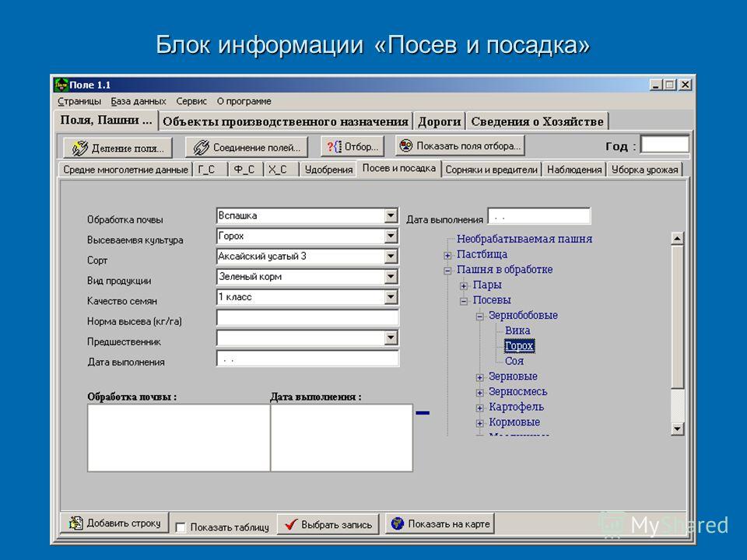Click the icon on Добавить строку button
Viewport: 747px width, 560px height.
pos(75,523)
